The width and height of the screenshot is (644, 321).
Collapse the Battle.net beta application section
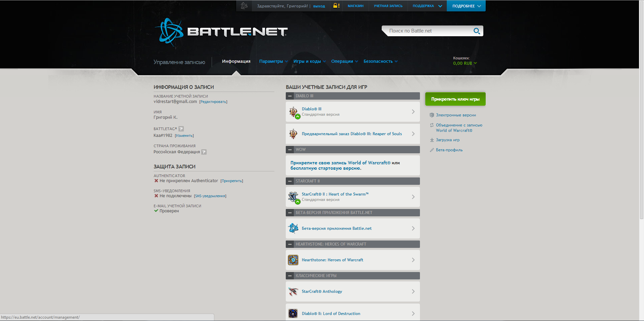(x=290, y=213)
